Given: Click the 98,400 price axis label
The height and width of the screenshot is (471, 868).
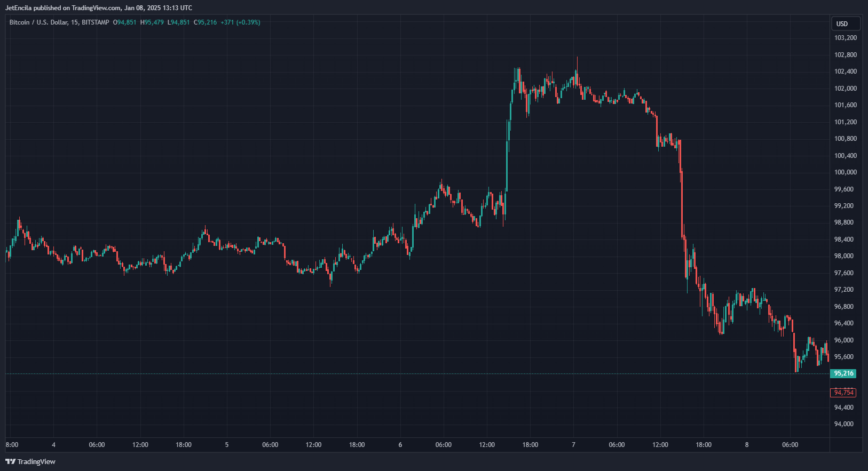Looking at the screenshot, I should (x=844, y=240).
